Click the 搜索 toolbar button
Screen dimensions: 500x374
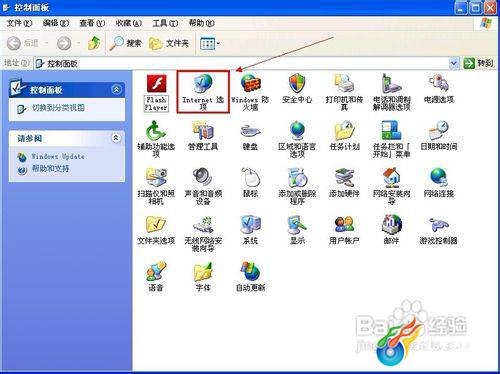click(126, 43)
